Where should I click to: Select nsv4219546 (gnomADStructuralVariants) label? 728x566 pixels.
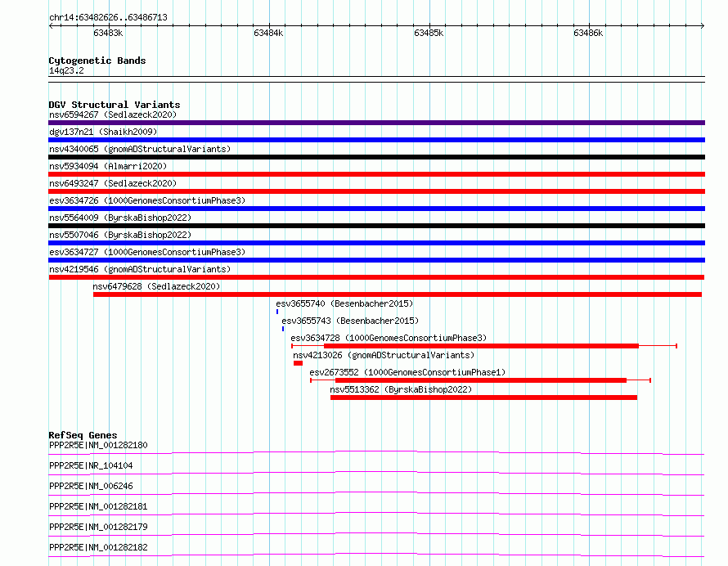(x=140, y=269)
